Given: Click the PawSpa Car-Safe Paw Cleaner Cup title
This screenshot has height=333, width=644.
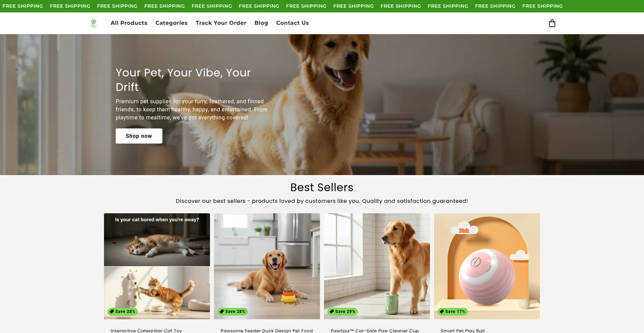Looking at the screenshot, I should [375, 331].
